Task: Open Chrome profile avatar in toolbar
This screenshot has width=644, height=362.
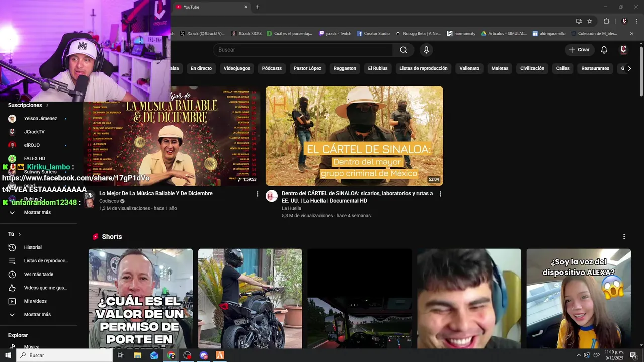Action: point(624,21)
